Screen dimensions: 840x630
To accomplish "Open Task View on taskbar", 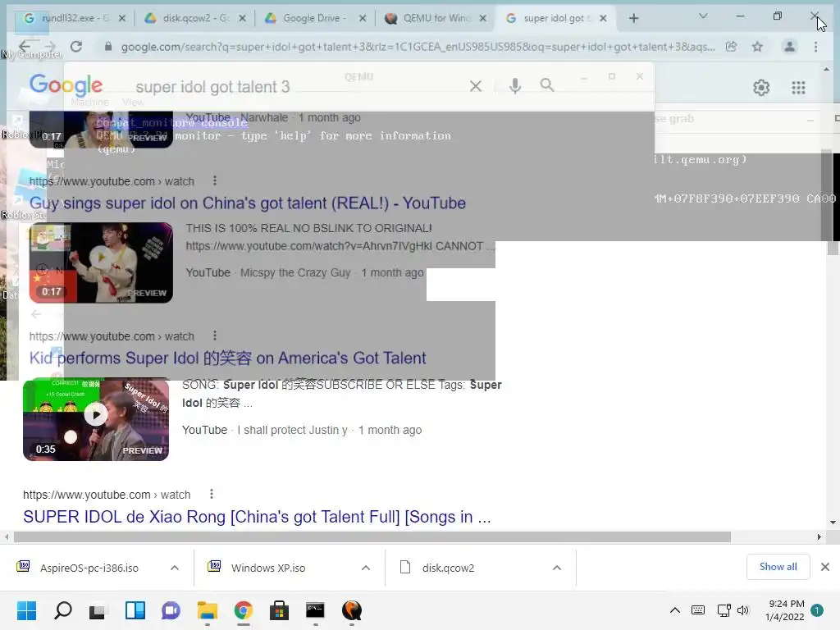I will 98,610.
